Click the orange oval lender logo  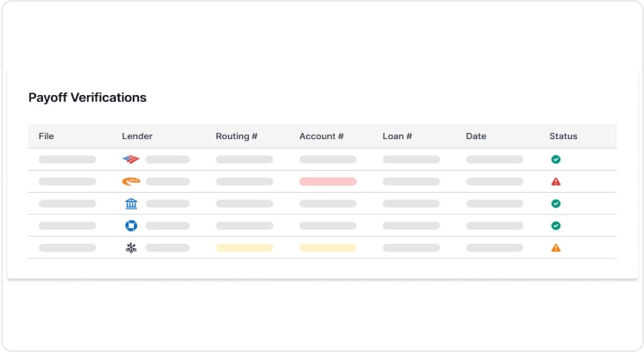pos(131,181)
